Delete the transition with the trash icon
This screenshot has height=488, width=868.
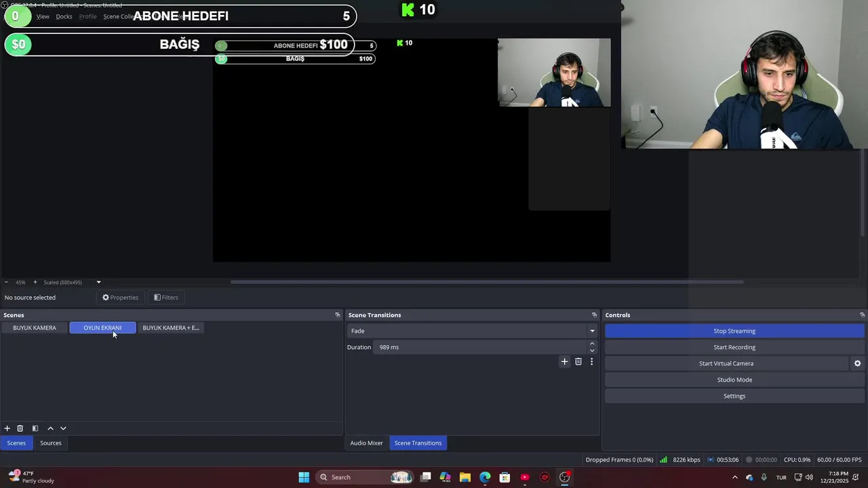(578, 362)
